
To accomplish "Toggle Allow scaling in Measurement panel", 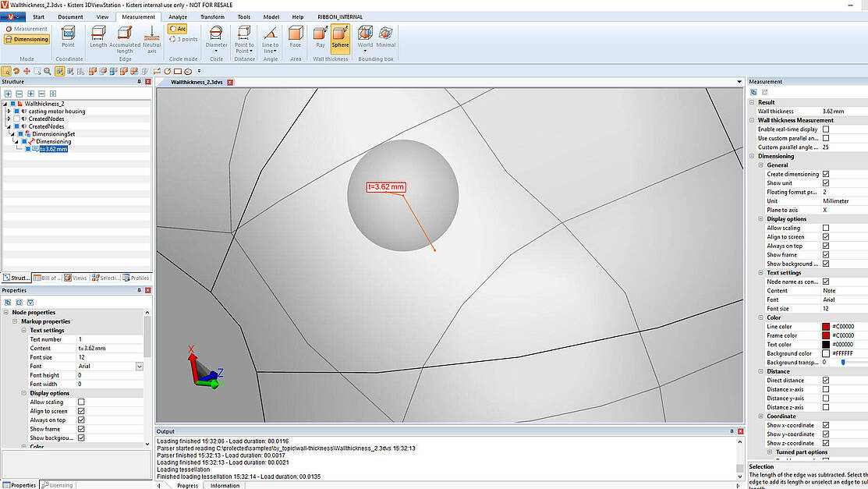I will pyautogui.click(x=825, y=228).
